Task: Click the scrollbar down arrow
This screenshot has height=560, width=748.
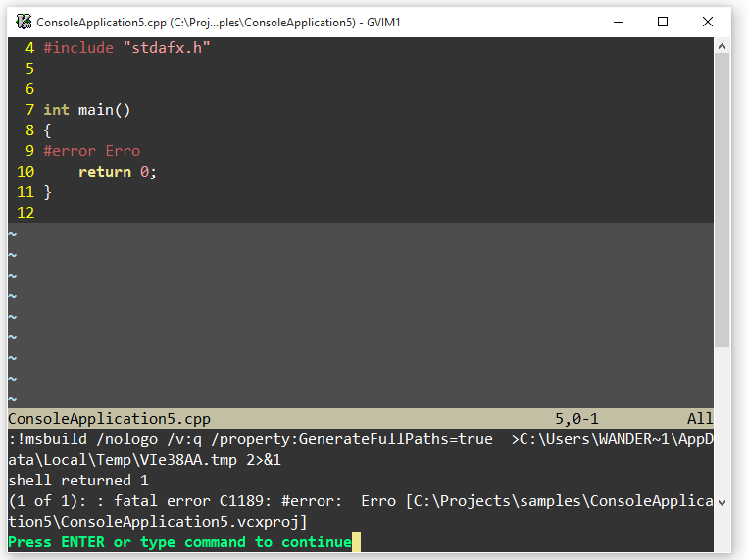Action: click(723, 502)
